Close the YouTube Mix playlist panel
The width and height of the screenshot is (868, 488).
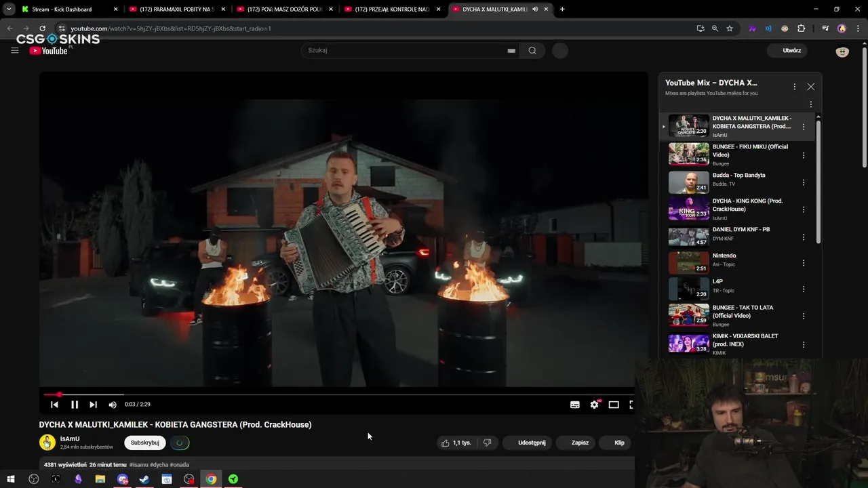pyautogui.click(x=810, y=87)
